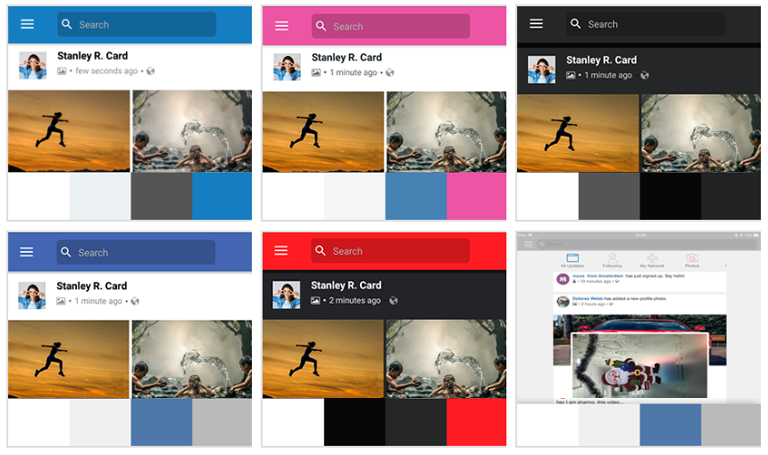Screen dimensions: 768x455
Task: Open Stanley R. Card name in light blue panel
Action: pos(93,56)
